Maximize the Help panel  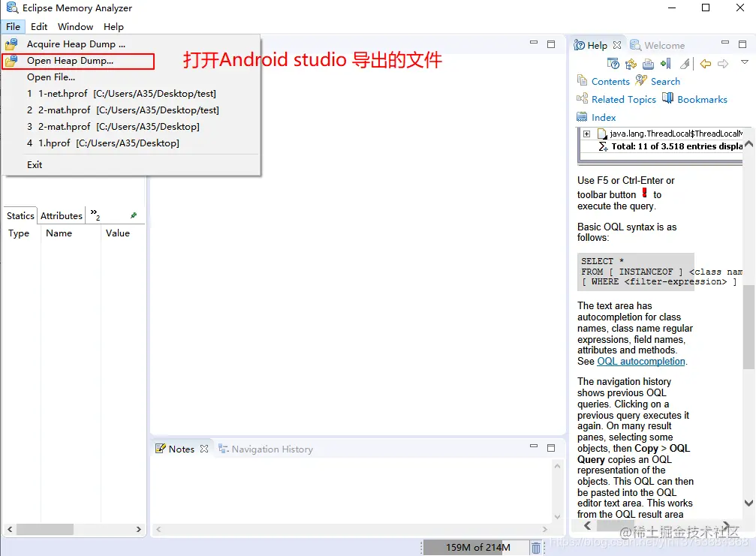coord(742,44)
